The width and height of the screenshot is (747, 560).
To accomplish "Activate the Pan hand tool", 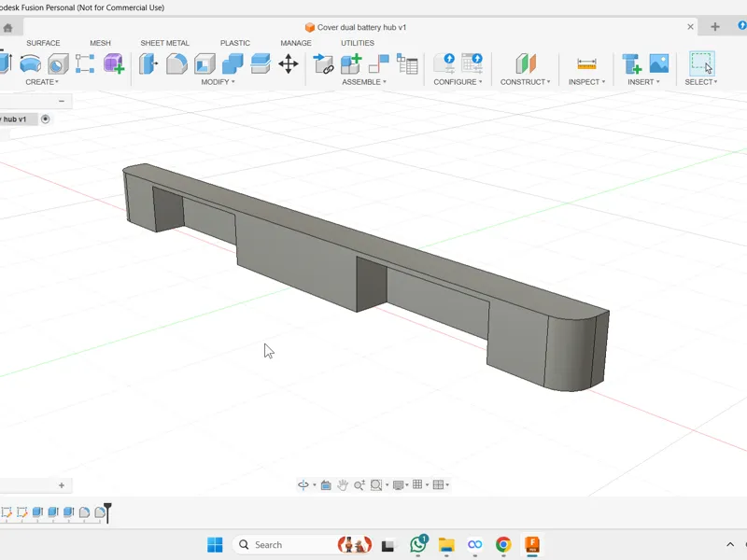I will [x=343, y=485].
